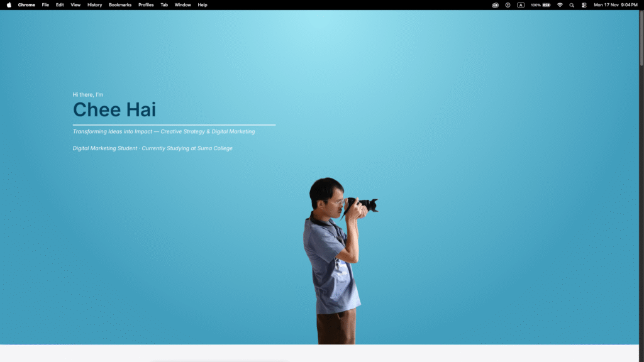Screen dimensions: 644x362
Task: Click the battery status icon
Action: coord(546,4)
